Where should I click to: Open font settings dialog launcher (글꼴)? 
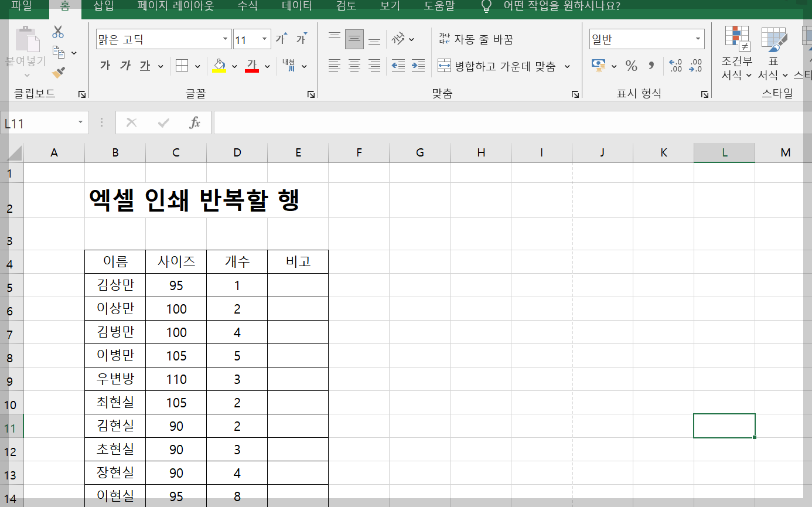[311, 94]
